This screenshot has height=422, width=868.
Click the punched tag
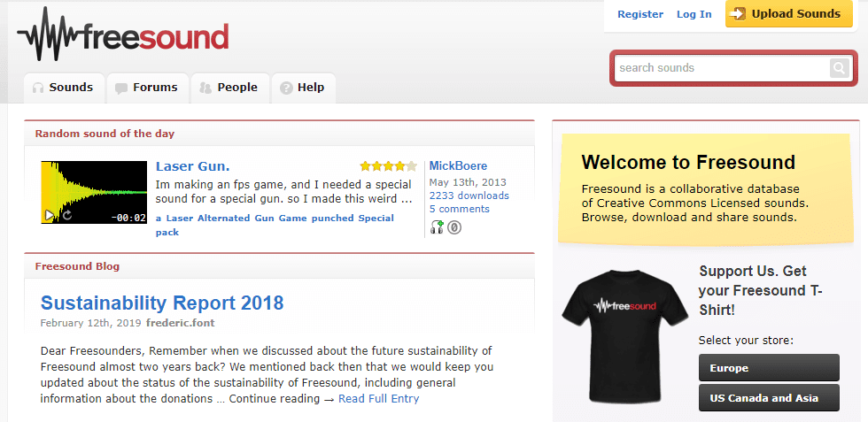pos(333,218)
